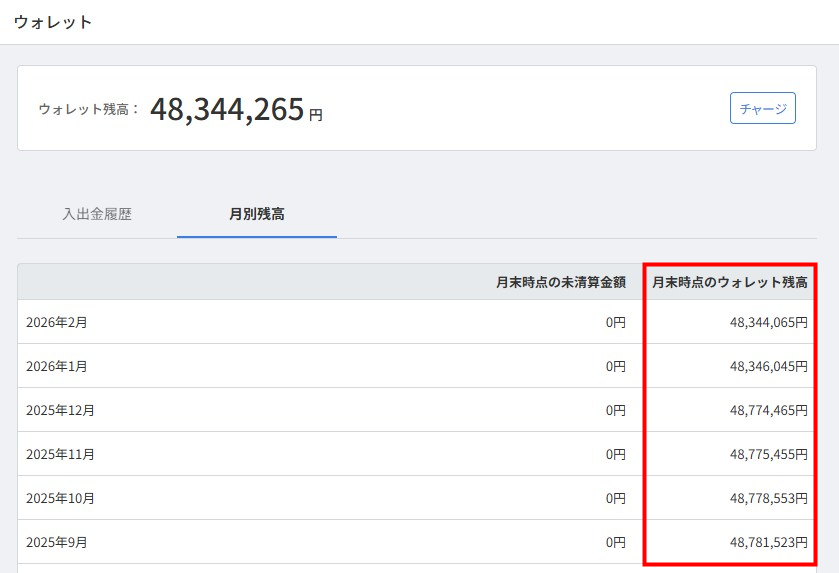Click the 2025年12月 row label

60,410
